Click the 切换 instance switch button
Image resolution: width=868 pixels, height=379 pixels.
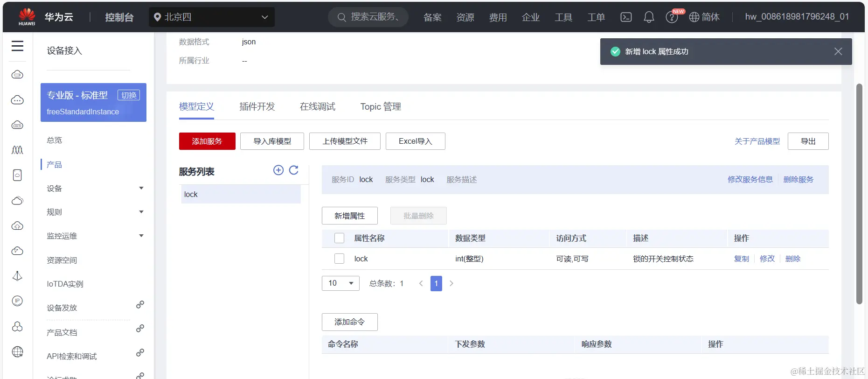[129, 95]
